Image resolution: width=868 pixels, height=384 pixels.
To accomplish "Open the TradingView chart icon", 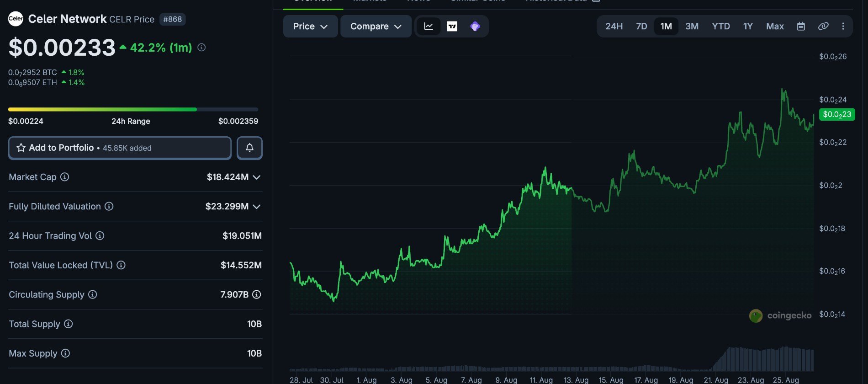I will click(x=452, y=26).
